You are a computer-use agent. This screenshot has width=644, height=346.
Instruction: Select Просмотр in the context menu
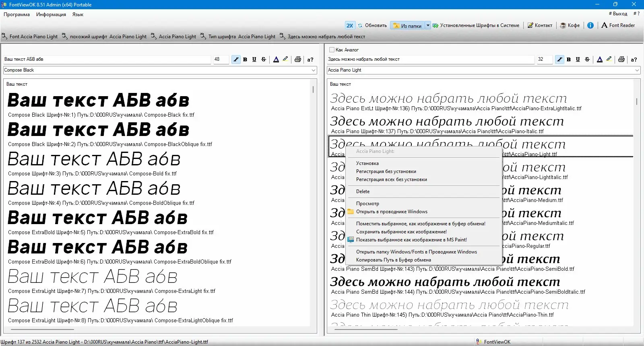[x=423, y=204]
